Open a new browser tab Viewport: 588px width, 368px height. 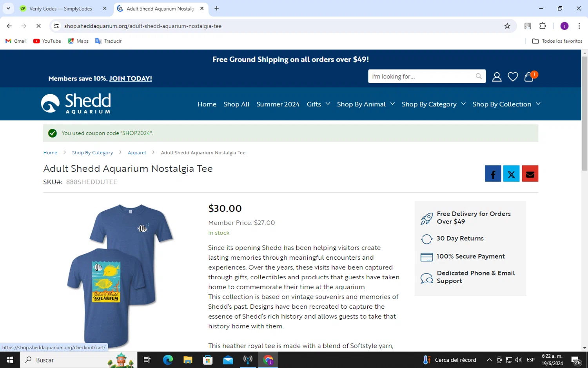216,8
